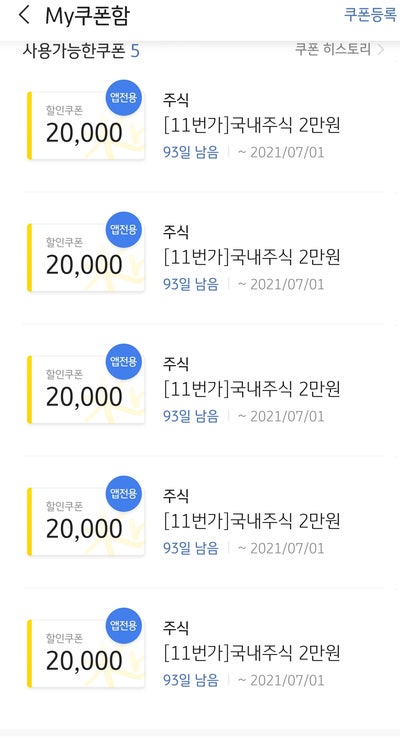Open fifth [11번가]국내주식 2만원 coupon title
Image resolution: width=400 pixels, height=740 pixels.
(252, 654)
